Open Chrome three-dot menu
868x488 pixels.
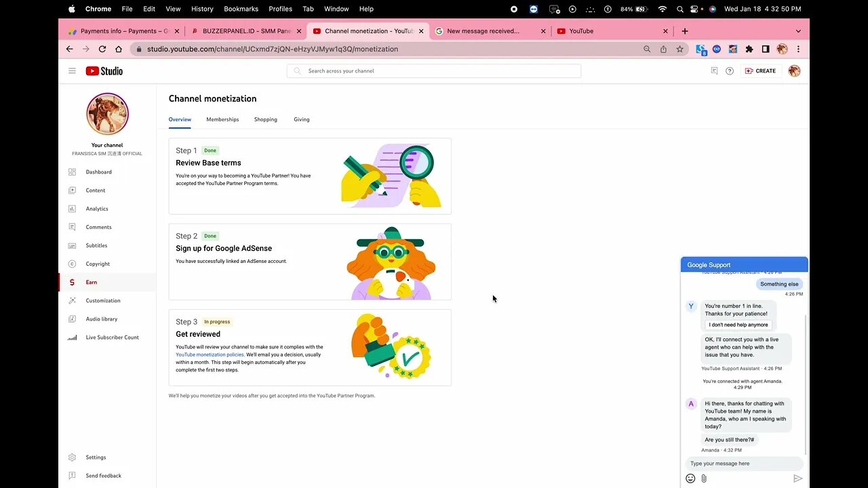click(x=798, y=49)
